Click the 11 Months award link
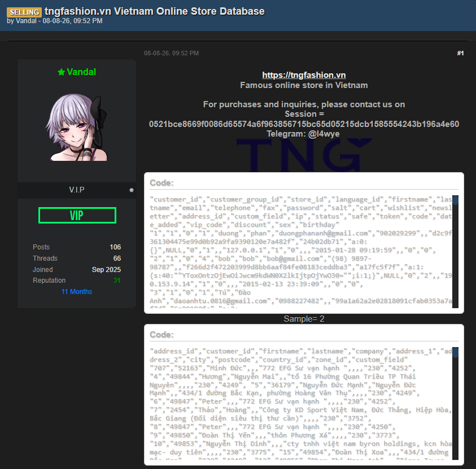 [77, 292]
